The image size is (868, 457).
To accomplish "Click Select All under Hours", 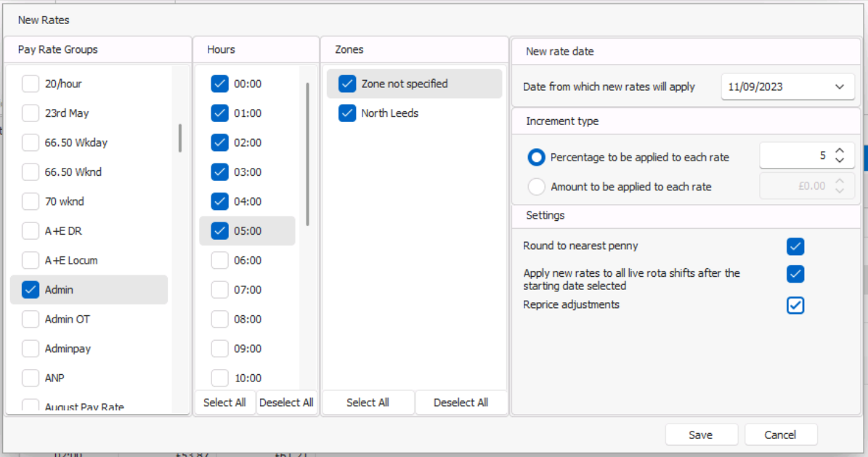I will pyautogui.click(x=224, y=403).
